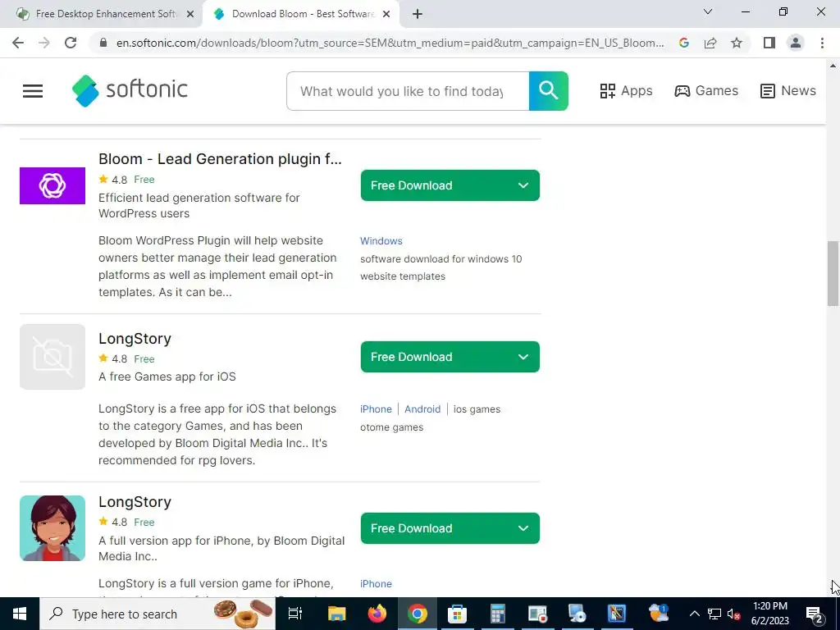The width and height of the screenshot is (840, 630).
Task: Click the 'ios games' tag
Action: point(477,409)
